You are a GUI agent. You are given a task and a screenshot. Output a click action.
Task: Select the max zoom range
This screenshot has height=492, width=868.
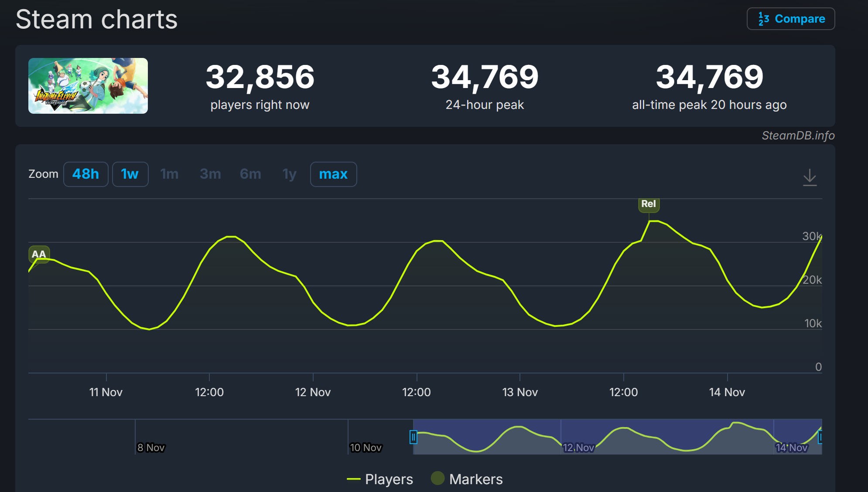[333, 174]
